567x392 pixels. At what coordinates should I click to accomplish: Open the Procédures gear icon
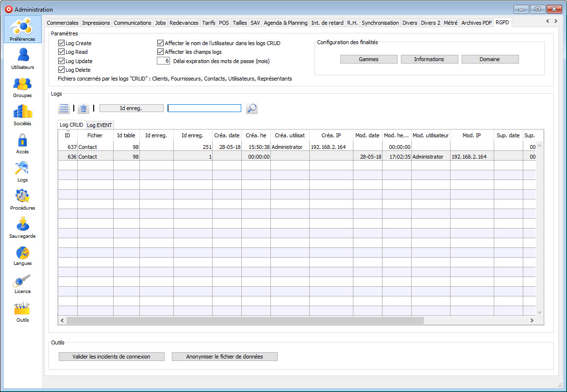pyautogui.click(x=22, y=199)
